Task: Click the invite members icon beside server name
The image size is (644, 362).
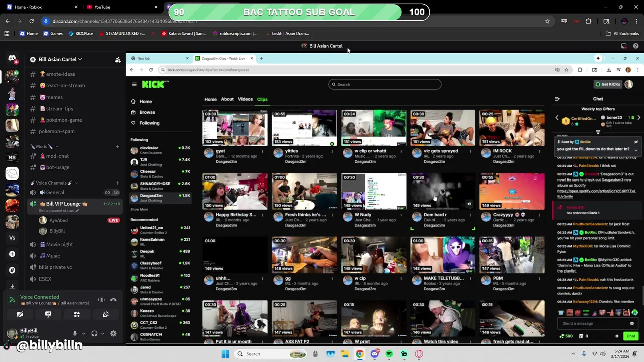Action: point(118,60)
